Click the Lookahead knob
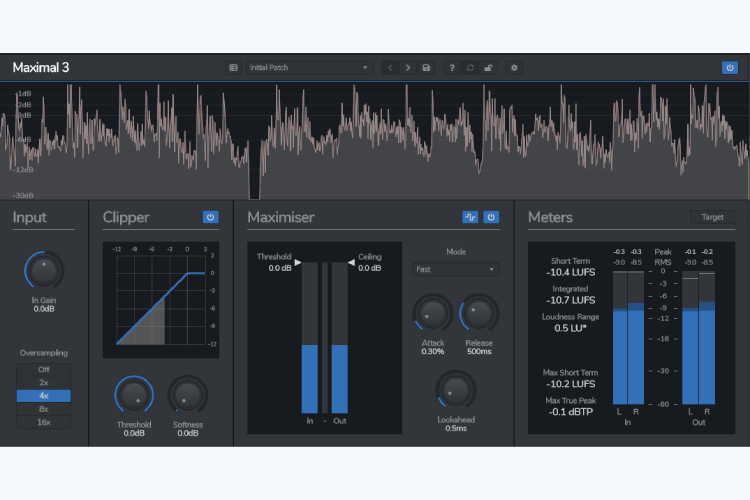Image resolution: width=750 pixels, height=500 pixels. pos(455,390)
